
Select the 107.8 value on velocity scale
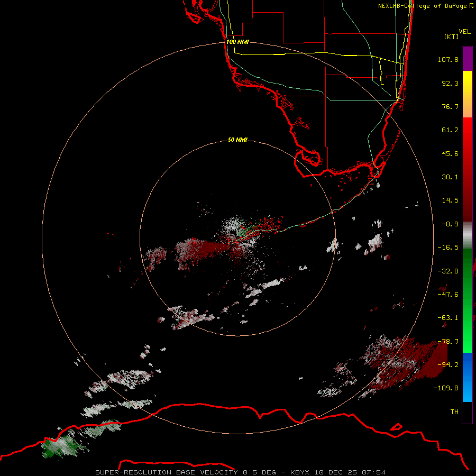pyautogui.click(x=448, y=59)
